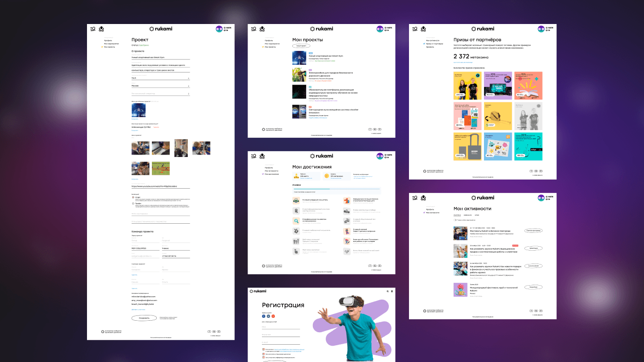Switch to the Избранное tab in Мои активности

(x=468, y=215)
